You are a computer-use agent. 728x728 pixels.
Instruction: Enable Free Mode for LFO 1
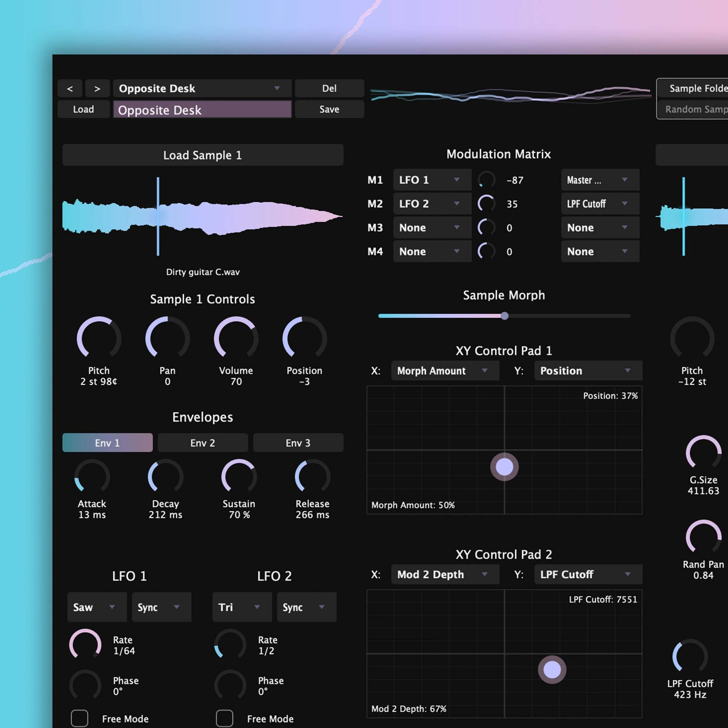79,718
